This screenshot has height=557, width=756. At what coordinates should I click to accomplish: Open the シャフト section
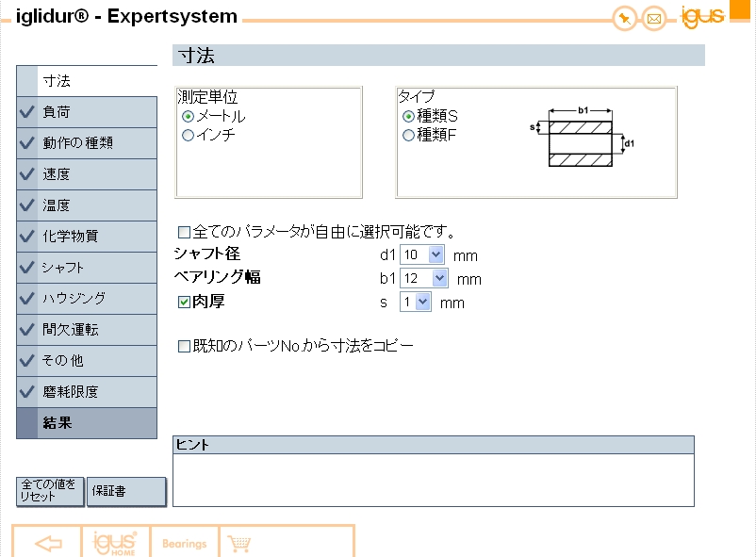[87, 268]
